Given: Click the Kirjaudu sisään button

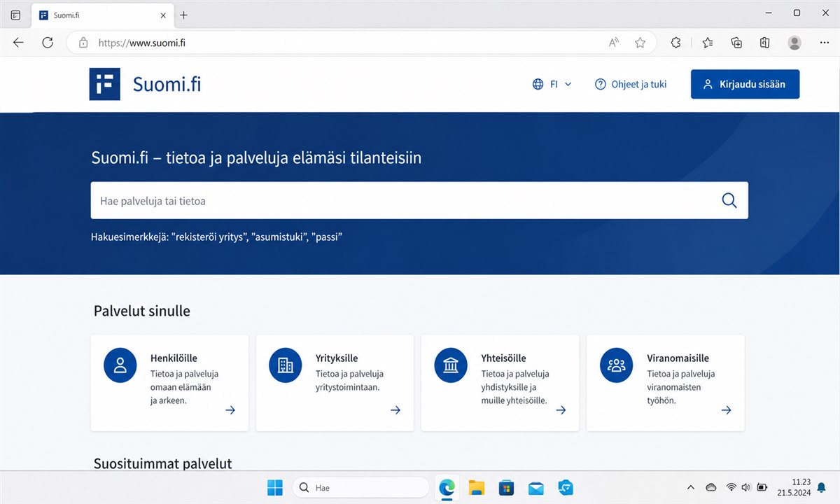Looking at the screenshot, I should (x=745, y=84).
